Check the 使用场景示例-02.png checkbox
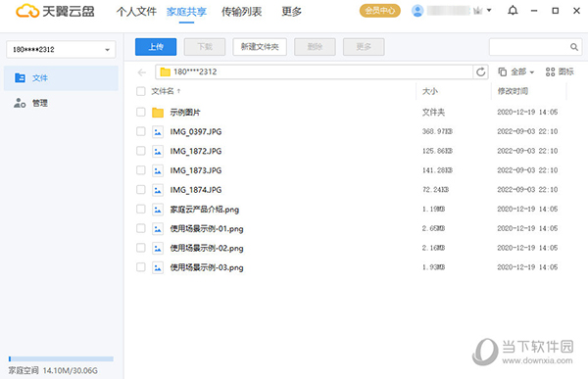The image size is (588, 379). click(x=140, y=248)
